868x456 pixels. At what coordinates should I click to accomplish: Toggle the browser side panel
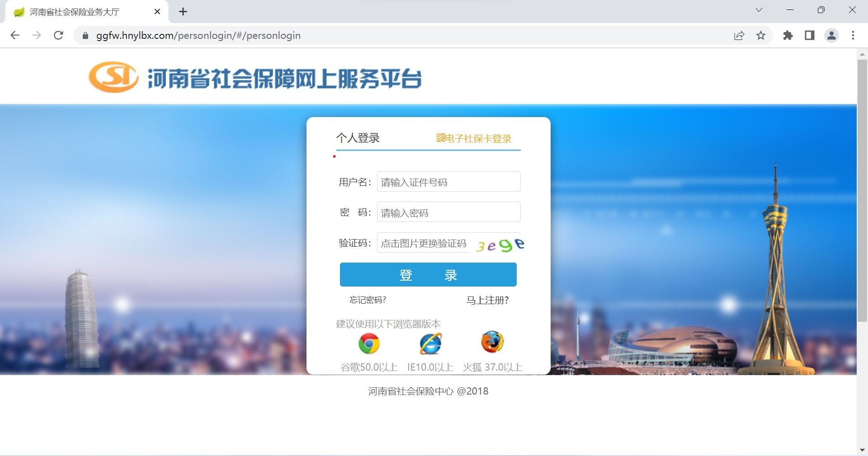tap(810, 35)
